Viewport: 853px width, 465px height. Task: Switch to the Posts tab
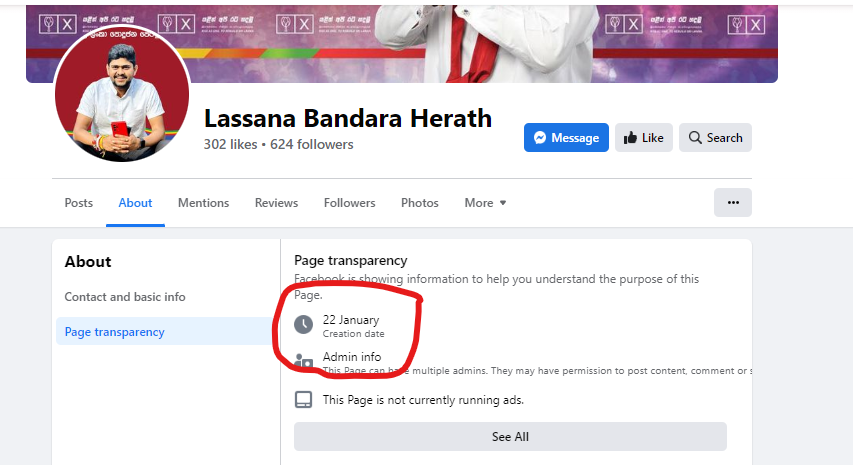[78, 203]
